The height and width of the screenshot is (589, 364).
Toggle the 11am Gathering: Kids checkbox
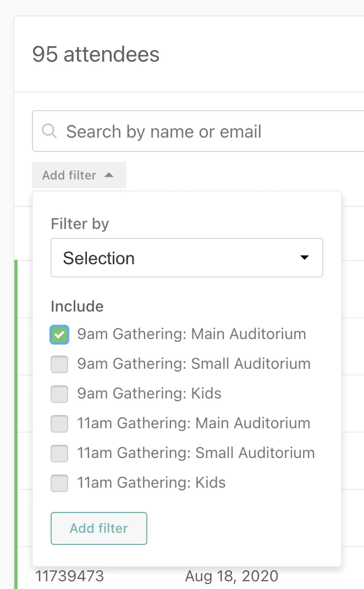pos(59,483)
